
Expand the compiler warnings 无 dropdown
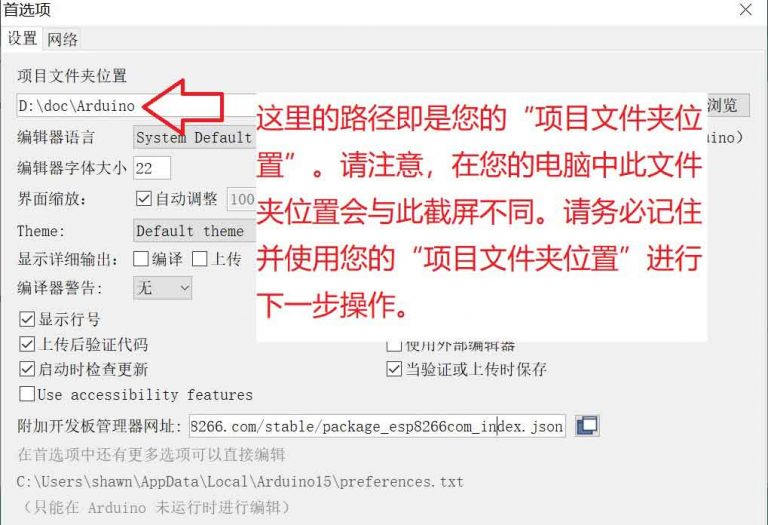click(163, 288)
